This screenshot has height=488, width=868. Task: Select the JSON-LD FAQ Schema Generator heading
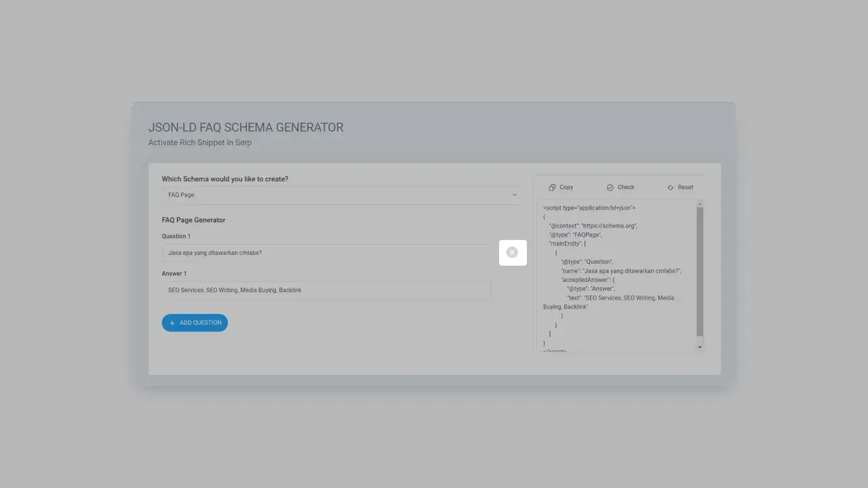(x=246, y=127)
